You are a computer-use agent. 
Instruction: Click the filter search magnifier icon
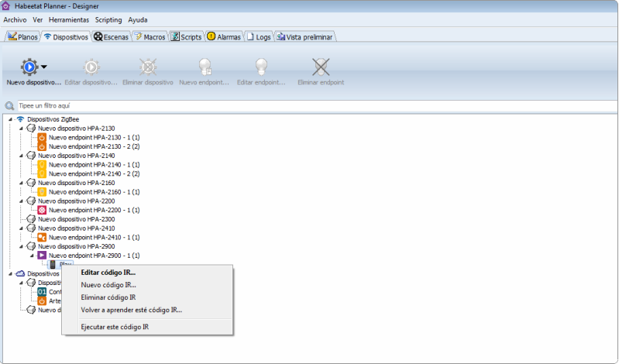click(9, 106)
